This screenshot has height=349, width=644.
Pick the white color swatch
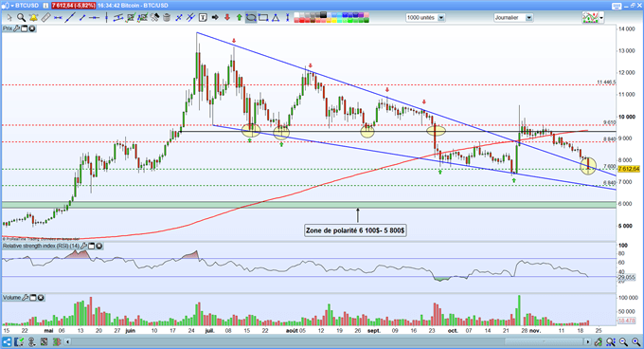point(296,15)
